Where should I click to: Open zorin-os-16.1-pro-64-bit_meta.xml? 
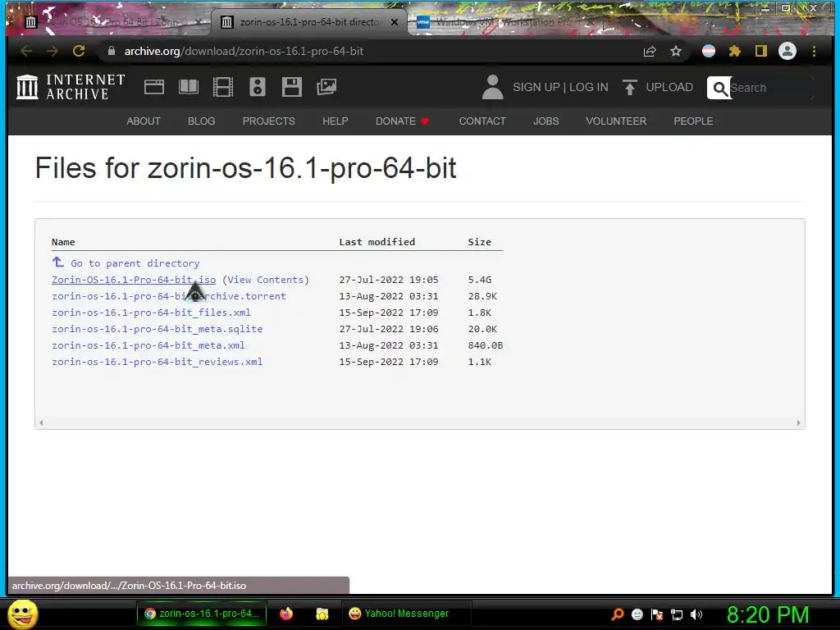(x=148, y=345)
